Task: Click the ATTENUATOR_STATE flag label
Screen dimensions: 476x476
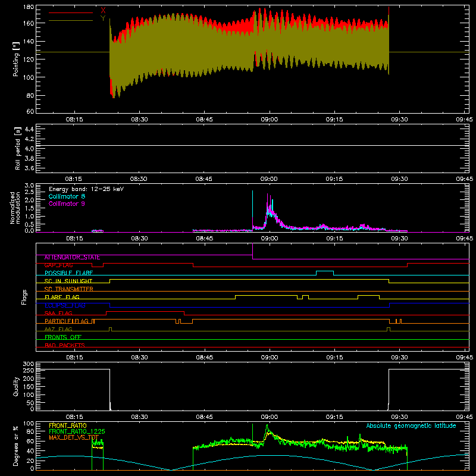Action: [72, 258]
